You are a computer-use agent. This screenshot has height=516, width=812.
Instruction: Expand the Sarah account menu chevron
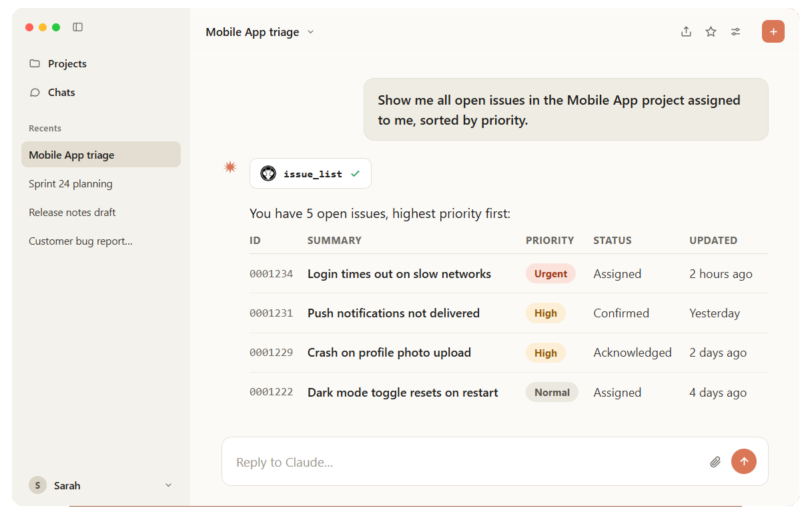point(168,485)
